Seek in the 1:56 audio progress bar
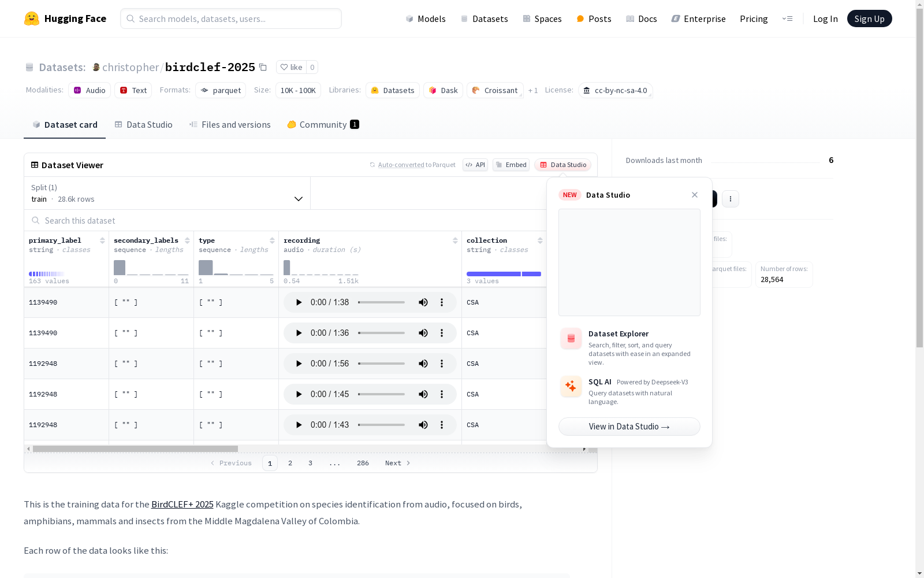Viewport: 924px width, 578px height. (381, 364)
